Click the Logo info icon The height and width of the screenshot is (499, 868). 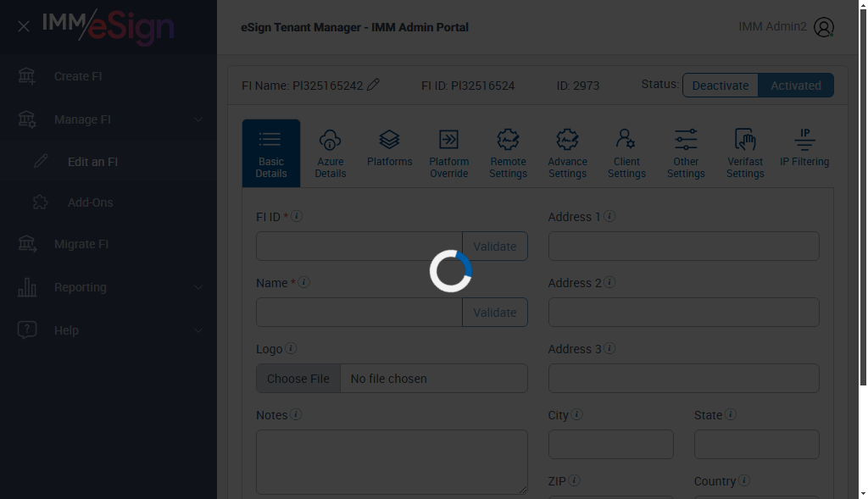(291, 348)
